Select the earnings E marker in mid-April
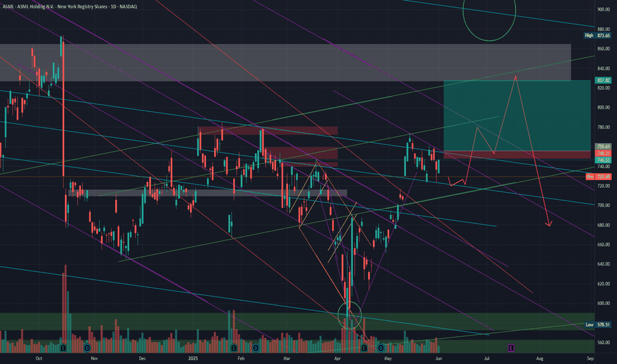This screenshot has width=617, height=364. coord(364,348)
